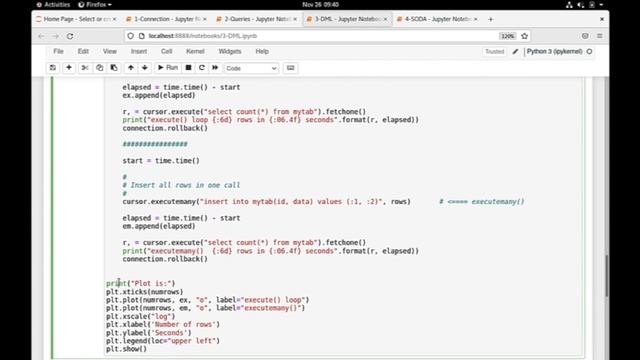Insert cell below with plus icon
This screenshot has width=640, height=360.
click(69, 68)
